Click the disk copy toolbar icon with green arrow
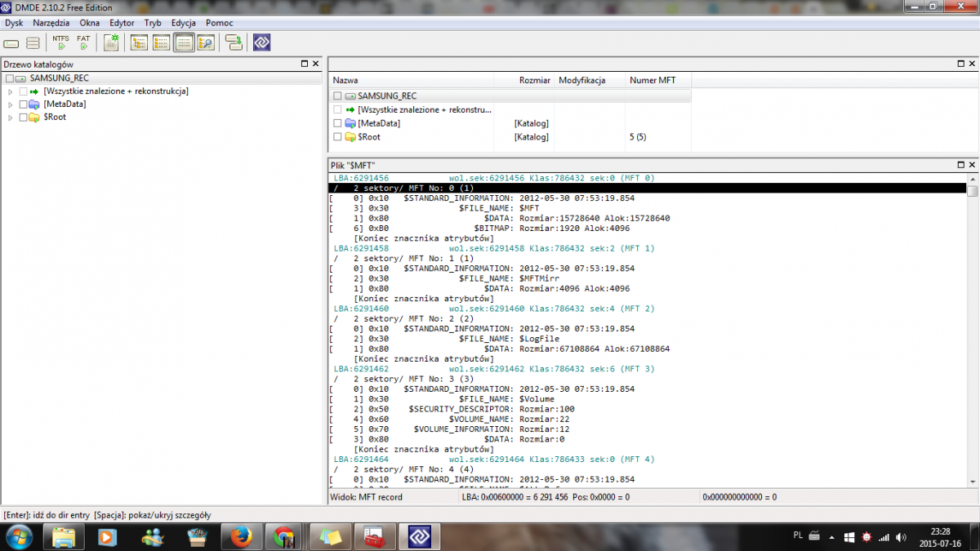Screen dimensions: 980x551 (234, 42)
